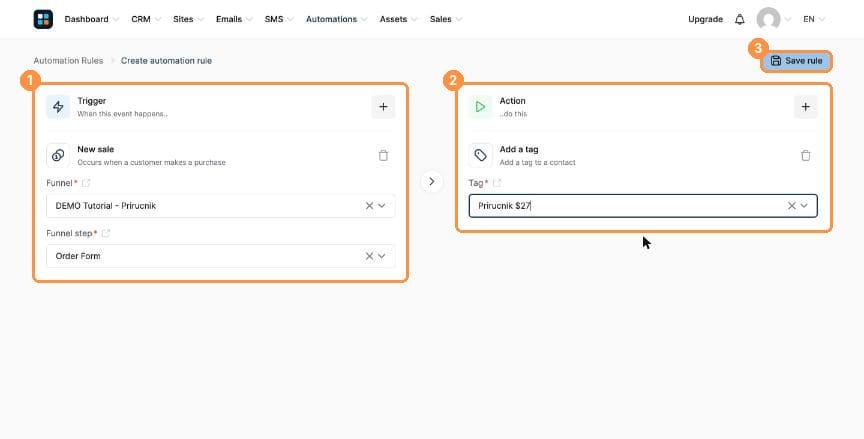Expand the Funnel step dropdown chevron

[x=381, y=256]
